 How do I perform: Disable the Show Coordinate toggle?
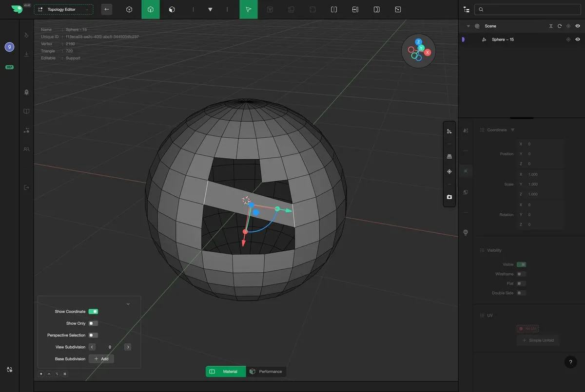click(93, 312)
